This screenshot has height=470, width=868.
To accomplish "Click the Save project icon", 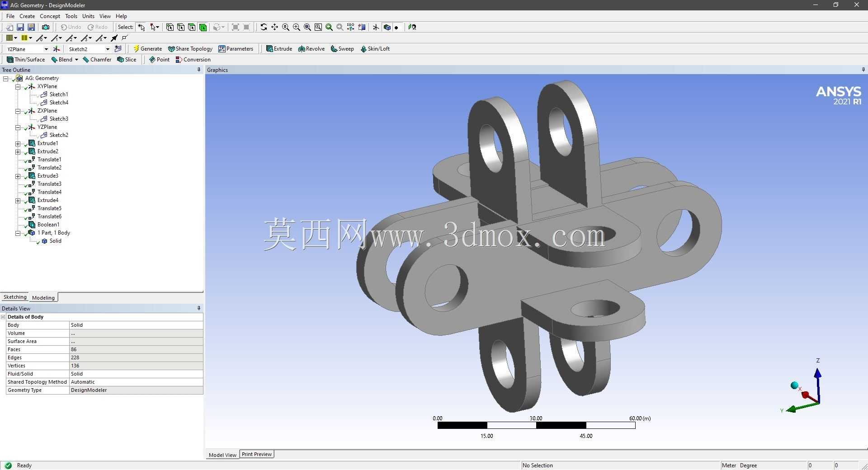I will (20, 27).
